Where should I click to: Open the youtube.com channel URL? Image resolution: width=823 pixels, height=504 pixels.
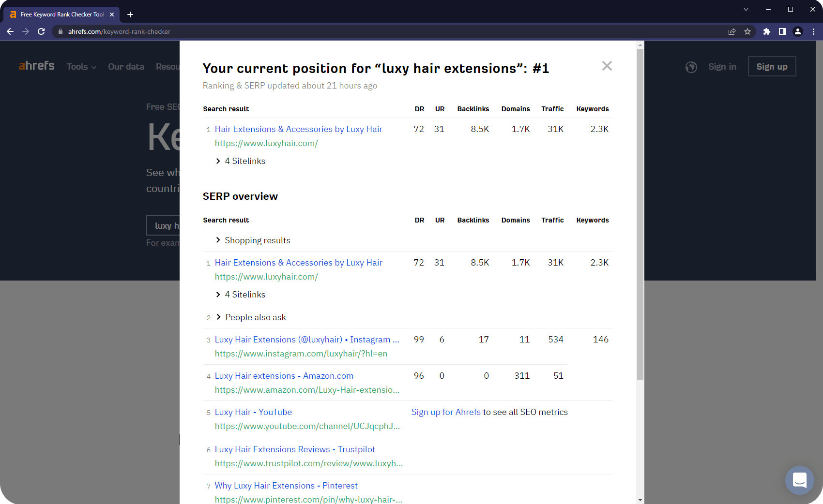(307, 426)
